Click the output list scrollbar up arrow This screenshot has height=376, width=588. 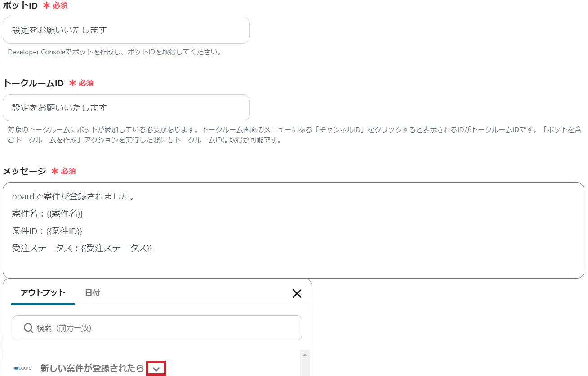point(305,355)
